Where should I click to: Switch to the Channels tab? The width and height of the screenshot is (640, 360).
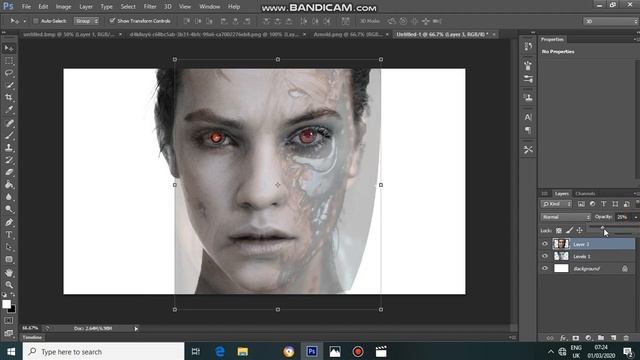click(585, 193)
